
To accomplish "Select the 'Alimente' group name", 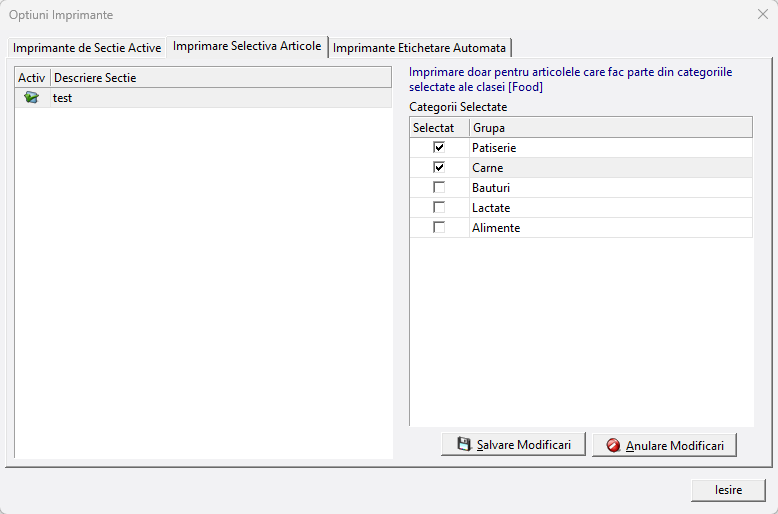I will tap(496, 228).
